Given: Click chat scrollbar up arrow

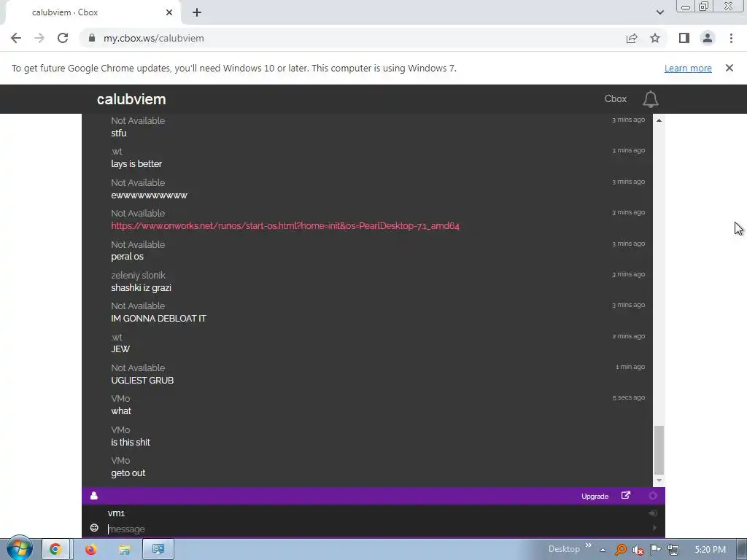Looking at the screenshot, I should pyautogui.click(x=659, y=120).
